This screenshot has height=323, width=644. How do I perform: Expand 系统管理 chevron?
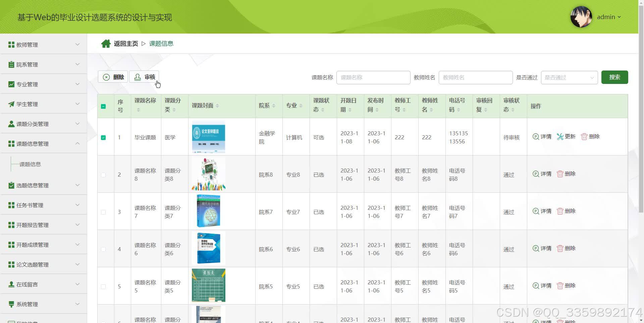77,304
